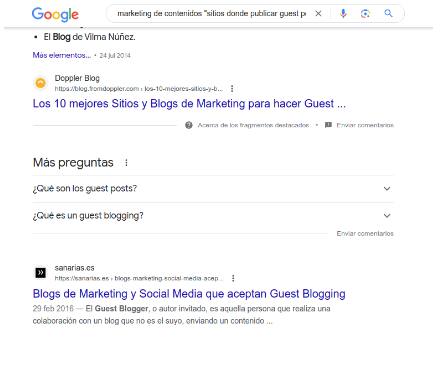
Task: Click the "sanarias.es" site name
Action: point(74,268)
